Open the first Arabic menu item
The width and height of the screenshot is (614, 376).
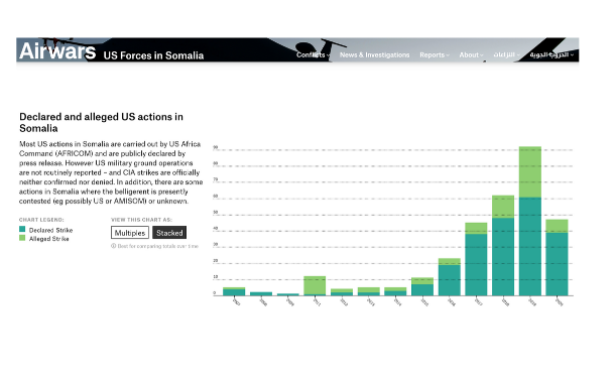(506, 55)
